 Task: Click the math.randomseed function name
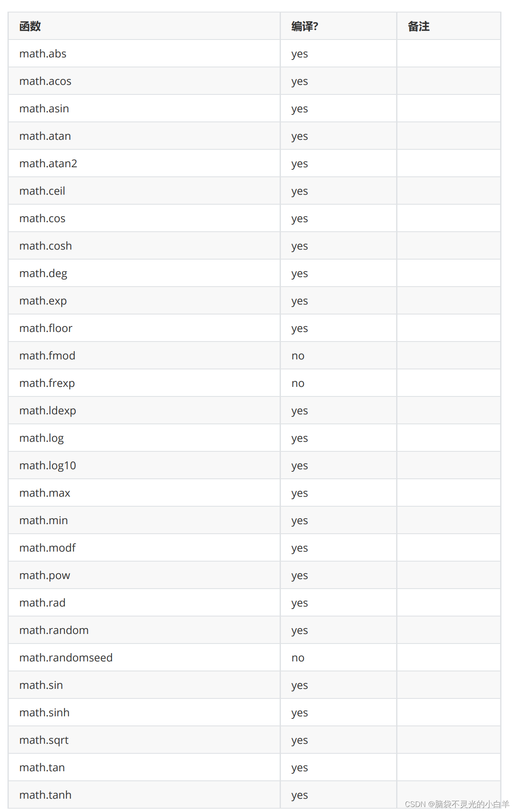click(66, 658)
